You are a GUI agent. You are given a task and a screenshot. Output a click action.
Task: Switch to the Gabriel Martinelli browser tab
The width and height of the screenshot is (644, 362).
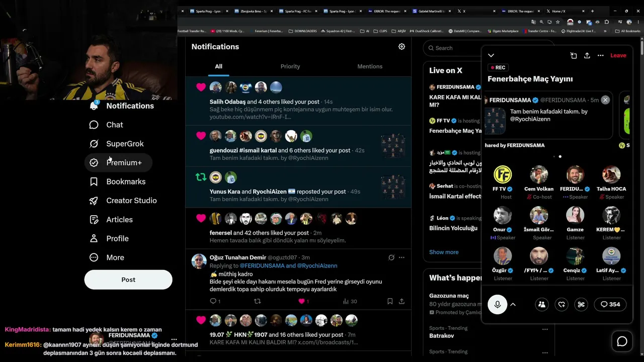click(431, 11)
